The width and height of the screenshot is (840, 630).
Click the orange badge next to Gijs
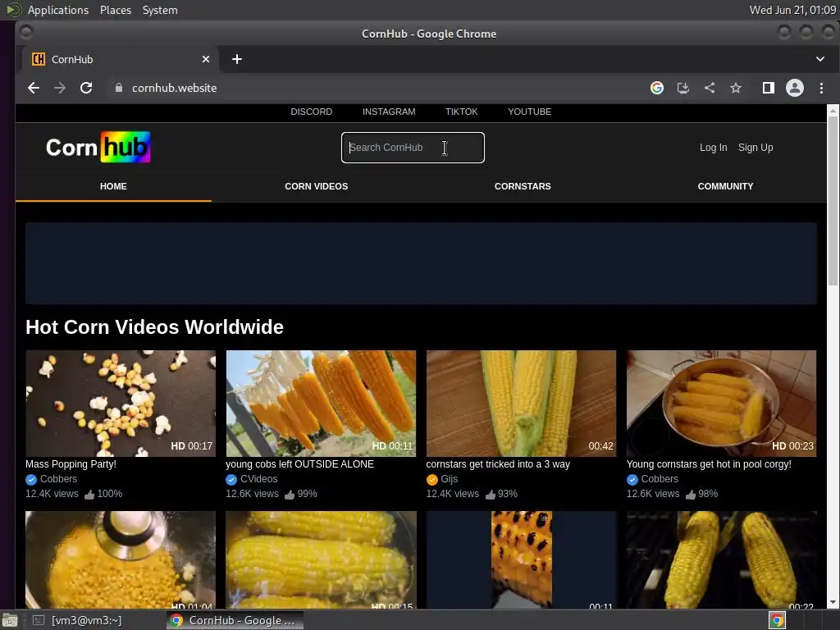(431, 479)
